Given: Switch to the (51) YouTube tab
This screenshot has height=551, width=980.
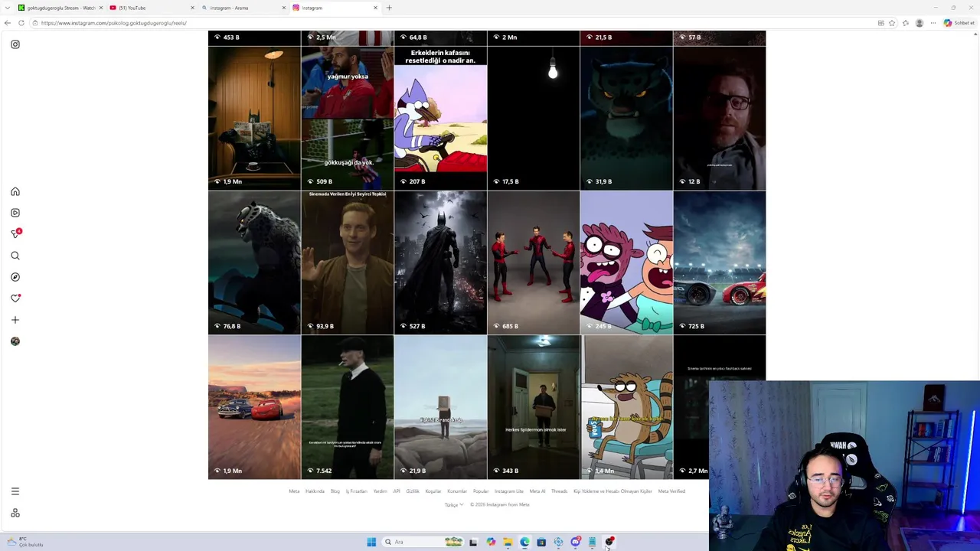Looking at the screenshot, I should (152, 8).
